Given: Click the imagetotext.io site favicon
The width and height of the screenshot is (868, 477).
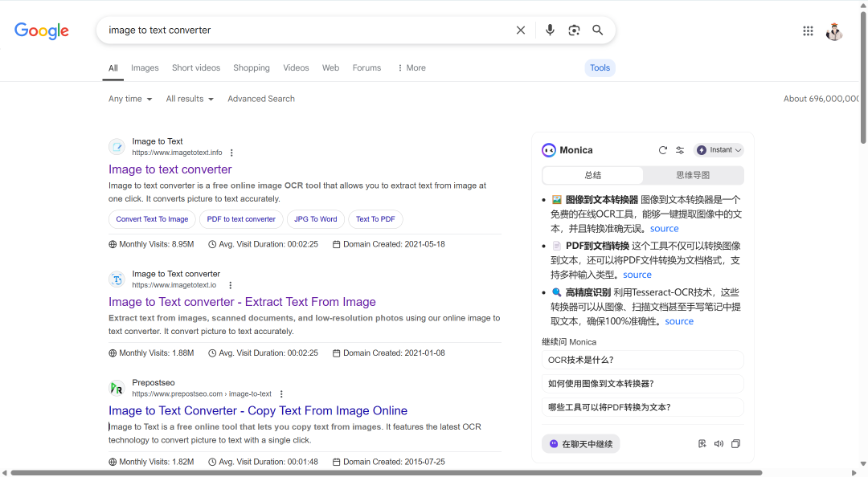Looking at the screenshot, I should 117,279.
